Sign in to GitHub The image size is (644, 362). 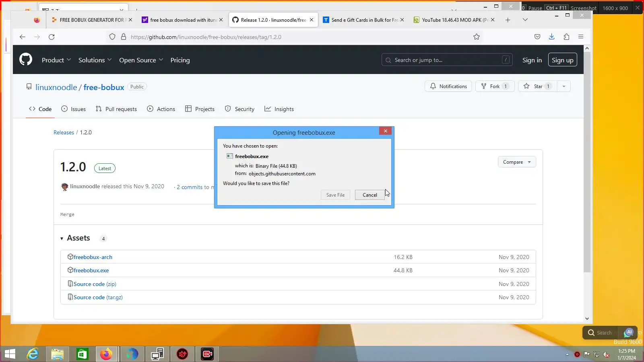click(532, 60)
